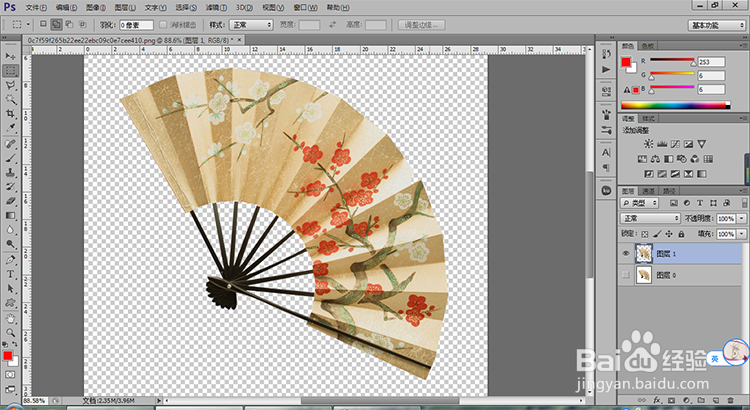Select the Zoom tool
Screen dimensions: 750x410
(11, 333)
